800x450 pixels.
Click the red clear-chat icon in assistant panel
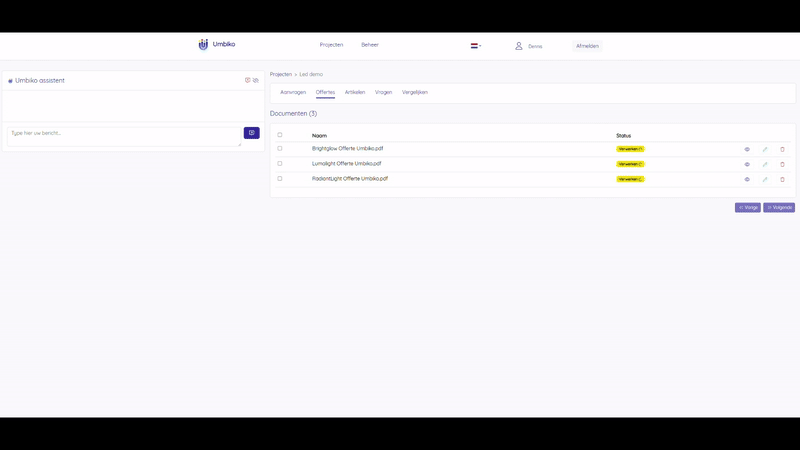[x=247, y=80]
